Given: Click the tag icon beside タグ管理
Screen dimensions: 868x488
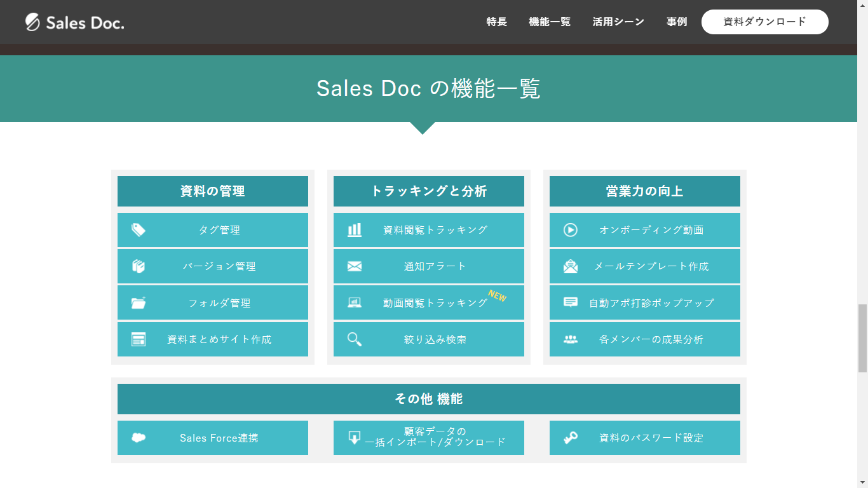Looking at the screenshot, I should tap(139, 230).
